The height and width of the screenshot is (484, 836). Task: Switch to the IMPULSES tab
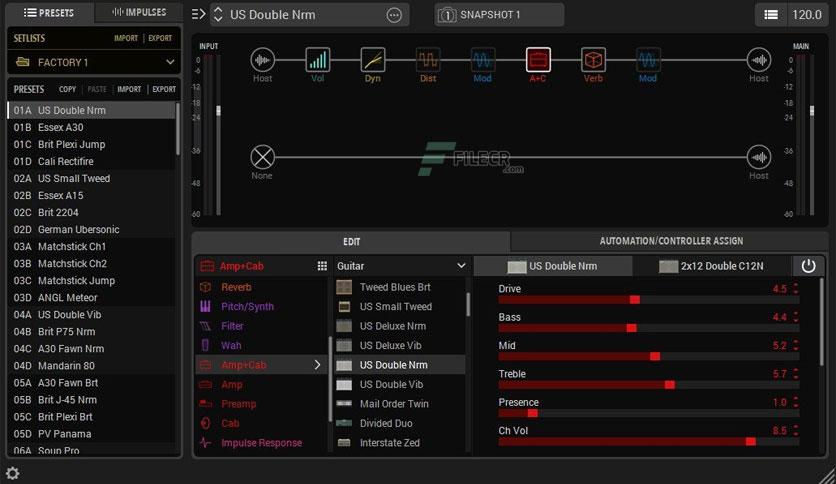coord(139,12)
